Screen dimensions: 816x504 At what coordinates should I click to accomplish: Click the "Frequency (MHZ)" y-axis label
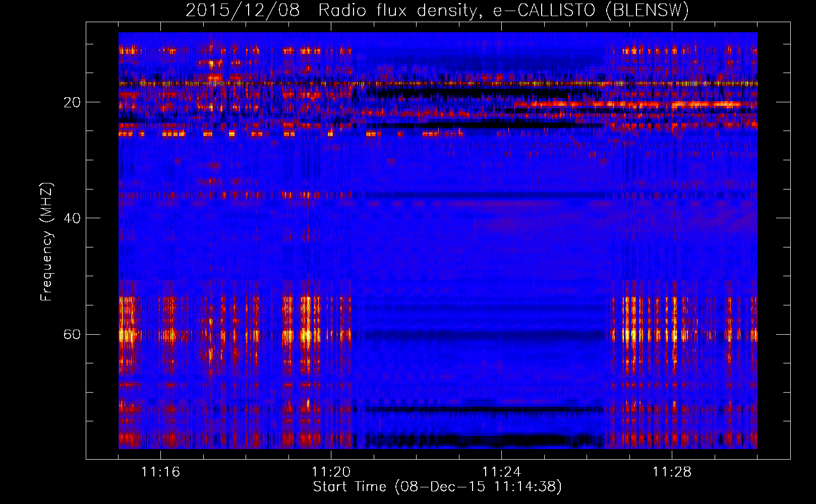[46, 242]
